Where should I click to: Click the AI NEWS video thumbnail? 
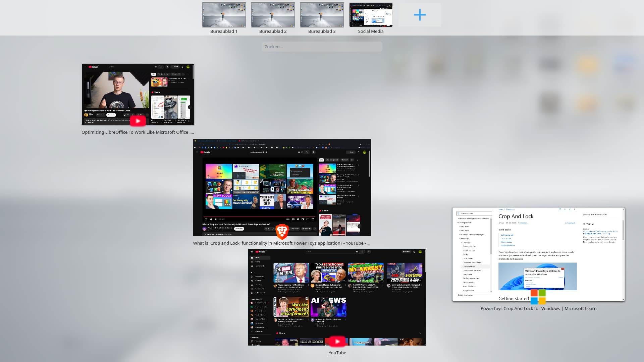[328, 307]
